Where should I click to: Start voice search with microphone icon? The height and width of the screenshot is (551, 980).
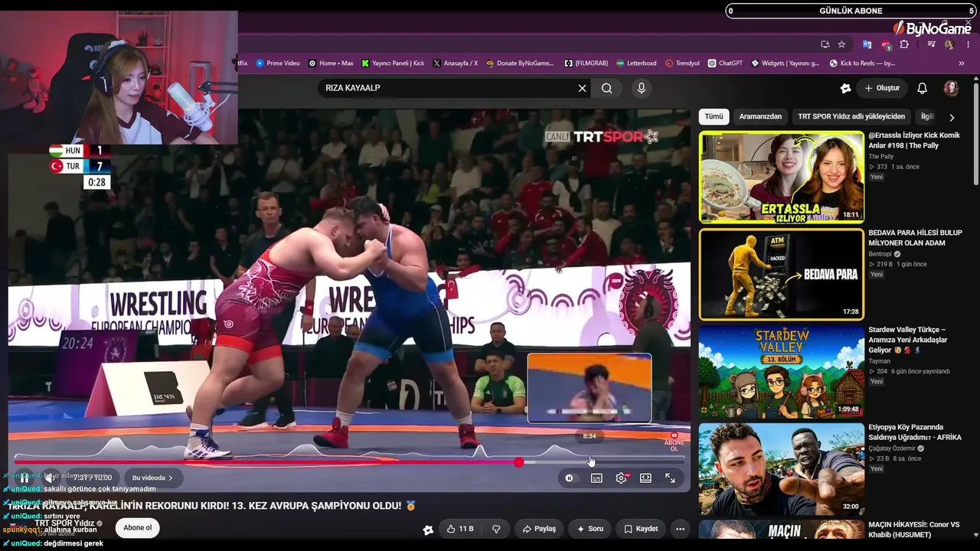[642, 88]
